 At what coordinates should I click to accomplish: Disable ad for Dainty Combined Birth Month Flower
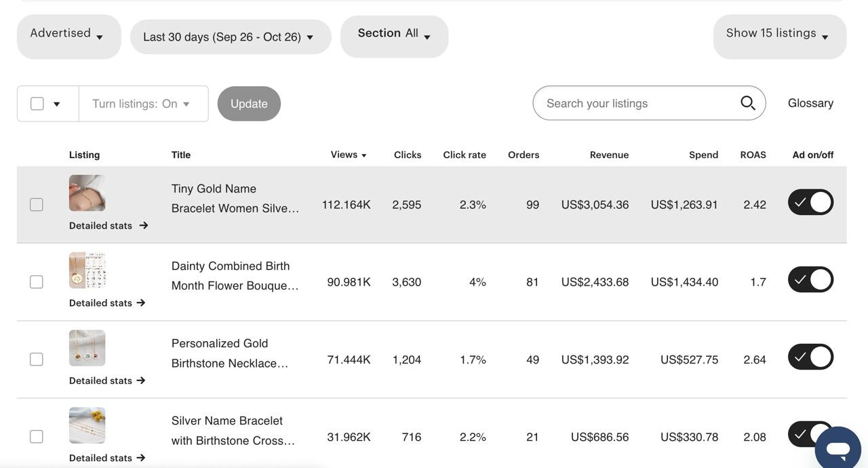point(810,279)
